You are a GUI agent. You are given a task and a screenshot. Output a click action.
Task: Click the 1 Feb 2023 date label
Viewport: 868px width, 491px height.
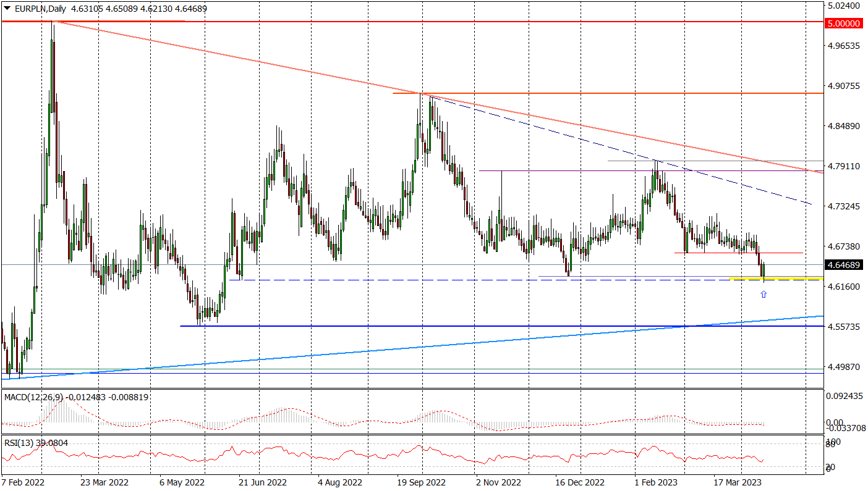(x=657, y=482)
